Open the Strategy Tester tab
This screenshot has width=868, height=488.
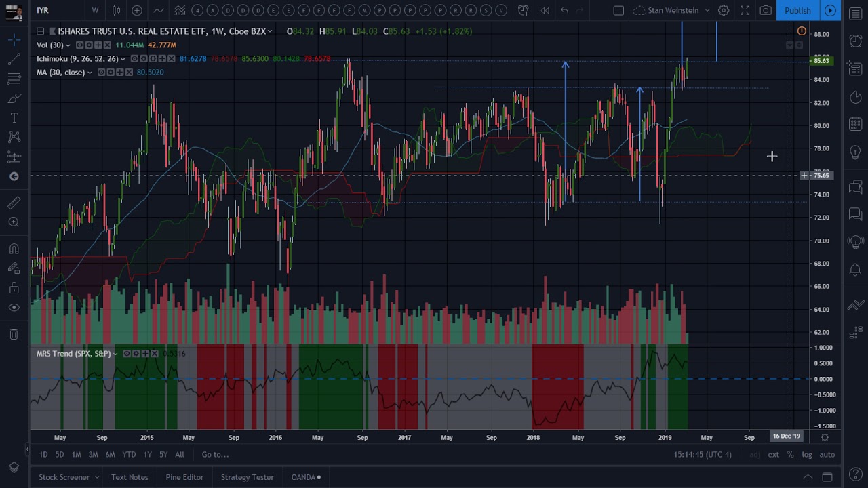[x=247, y=477]
